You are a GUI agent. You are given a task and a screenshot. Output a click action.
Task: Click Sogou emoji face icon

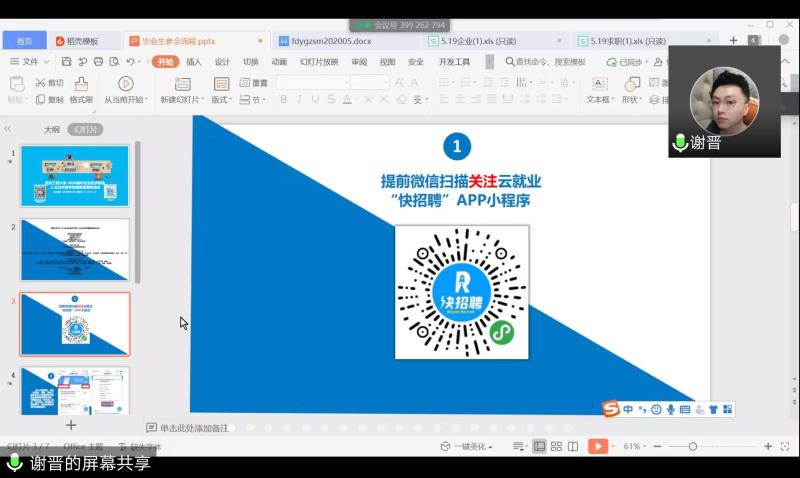[656, 409]
